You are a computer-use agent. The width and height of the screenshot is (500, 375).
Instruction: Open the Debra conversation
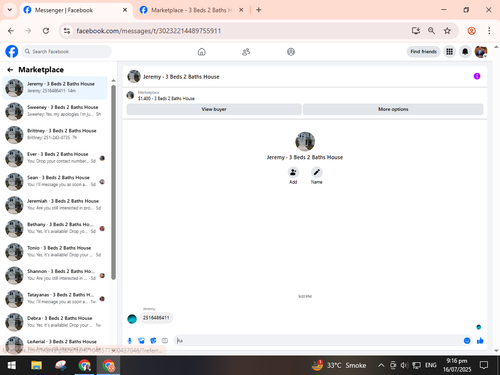click(x=55, y=322)
